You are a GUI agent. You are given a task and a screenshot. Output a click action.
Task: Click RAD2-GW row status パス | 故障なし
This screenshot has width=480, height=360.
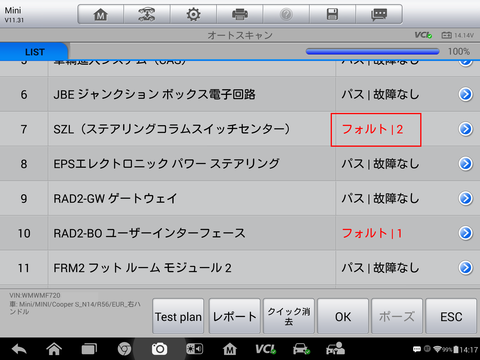pyautogui.click(x=380, y=198)
